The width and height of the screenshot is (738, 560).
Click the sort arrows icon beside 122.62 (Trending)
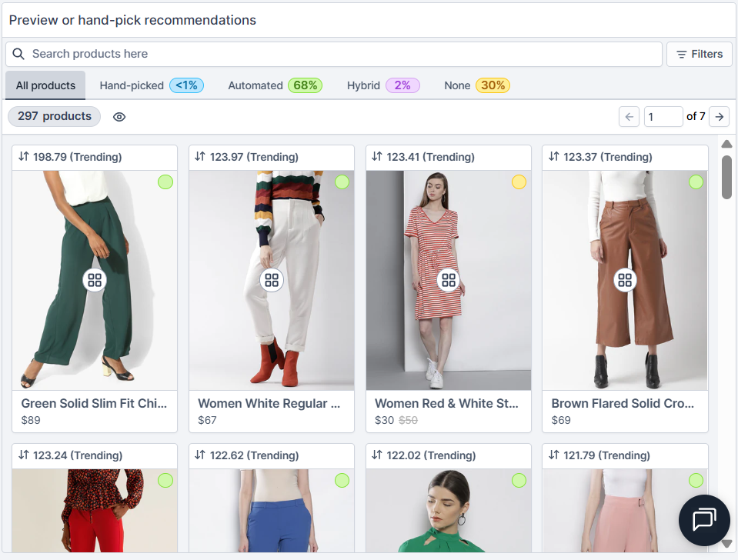[200, 455]
